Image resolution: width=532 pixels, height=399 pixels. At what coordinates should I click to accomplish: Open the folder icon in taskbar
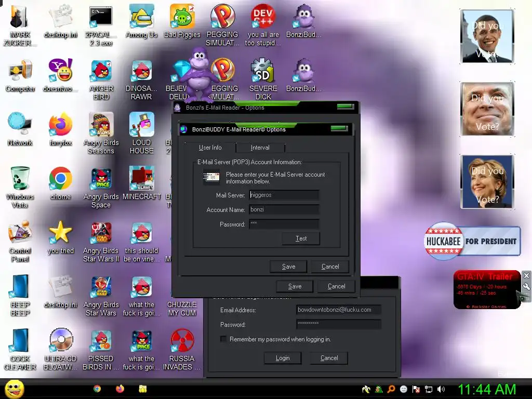[x=142, y=389]
